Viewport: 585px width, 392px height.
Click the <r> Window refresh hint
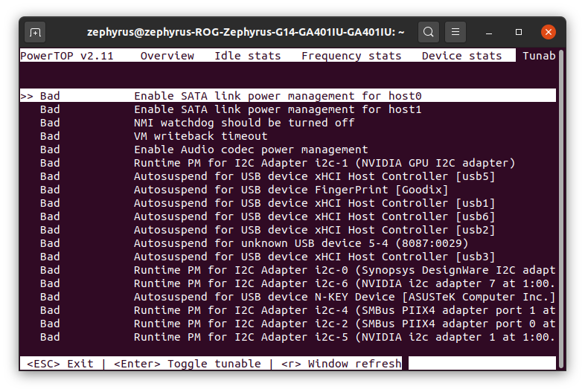click(x=342, y=364)
